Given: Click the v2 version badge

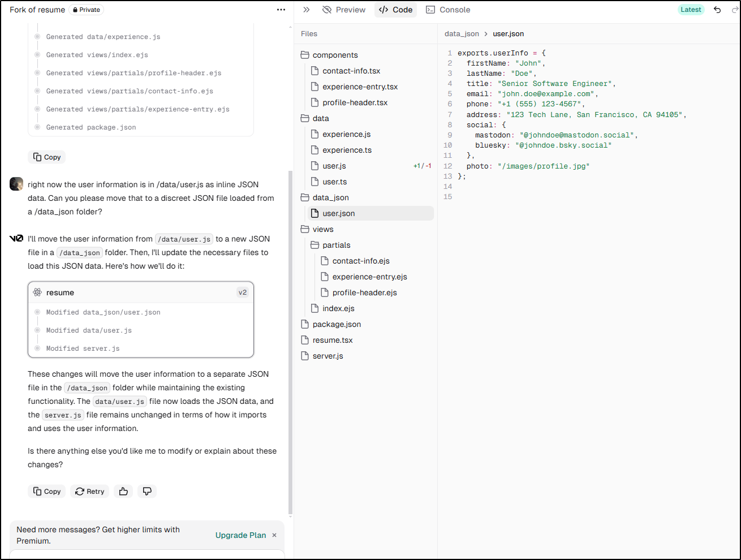Looking at the screenshot, I should (243, 292).
